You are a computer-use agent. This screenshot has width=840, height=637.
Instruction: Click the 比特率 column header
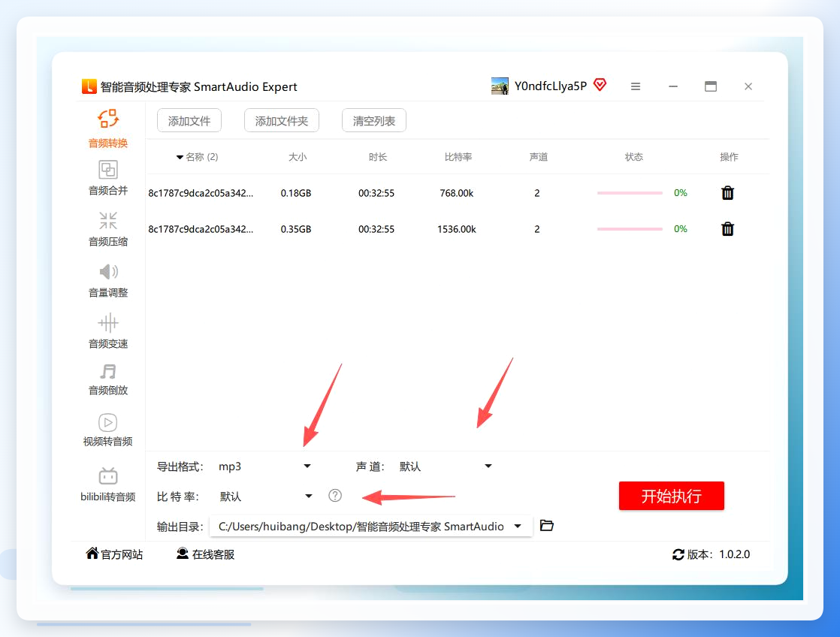(458, 157)
